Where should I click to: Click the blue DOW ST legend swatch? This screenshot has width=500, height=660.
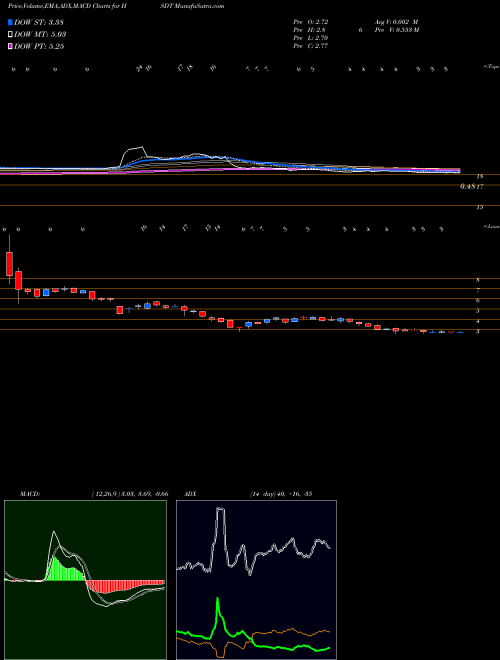click(11, 22)
